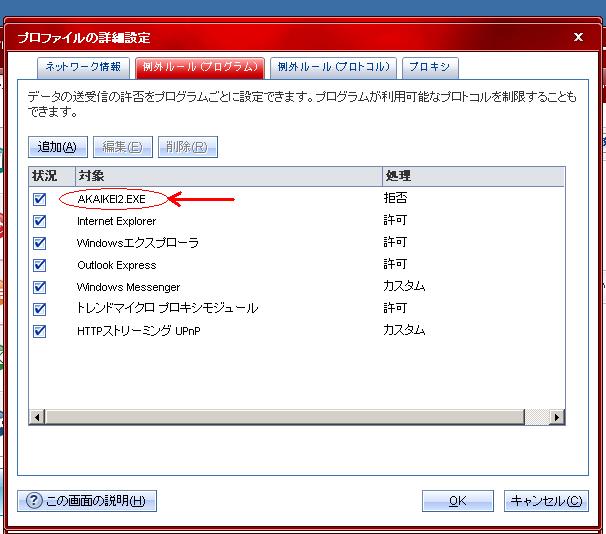Disable the Outlook Express rule checkbox
Viewport: 606px width, 534px height.
[40, 265]
